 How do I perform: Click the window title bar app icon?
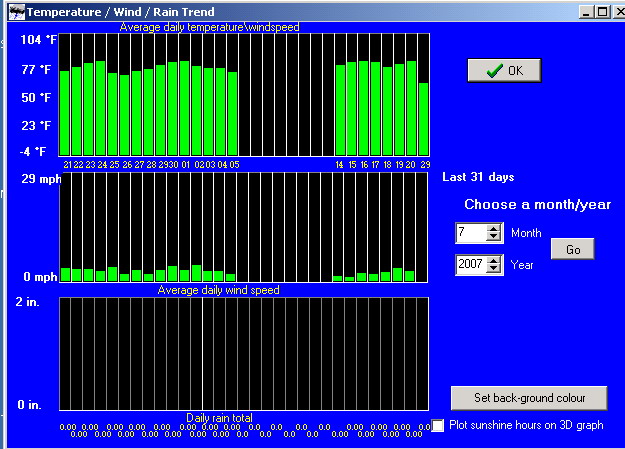pos(17,12)
